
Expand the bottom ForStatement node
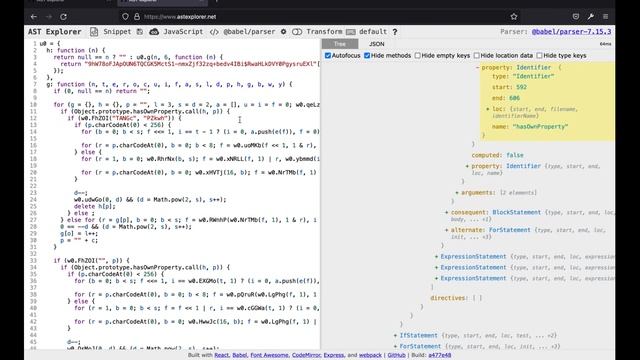coord(395,346)
